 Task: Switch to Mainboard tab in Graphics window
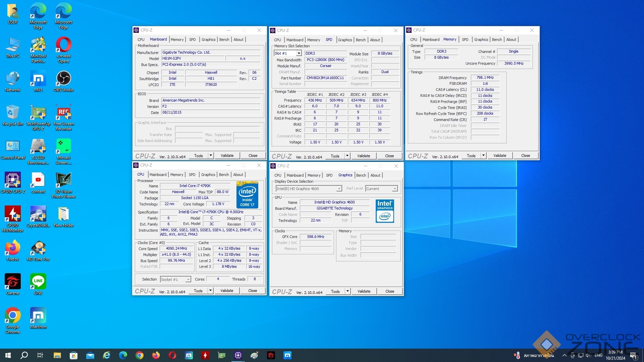pos(295,175)
